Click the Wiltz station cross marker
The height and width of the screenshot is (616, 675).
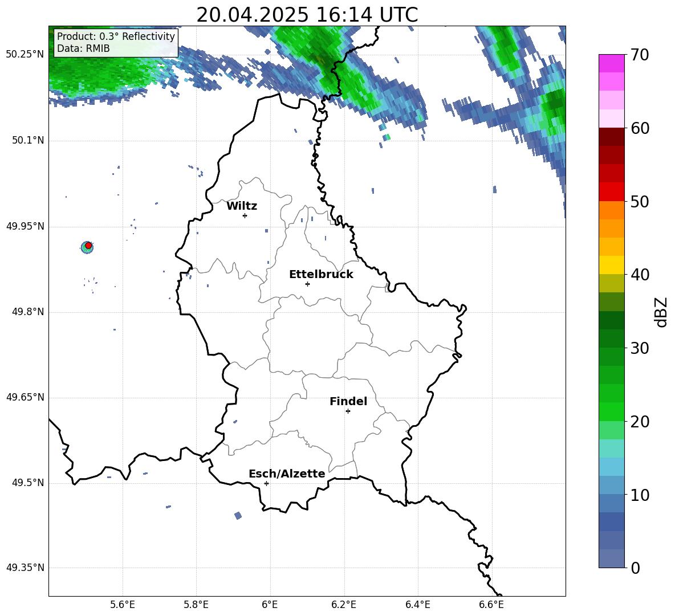click(x=245, y=215)
